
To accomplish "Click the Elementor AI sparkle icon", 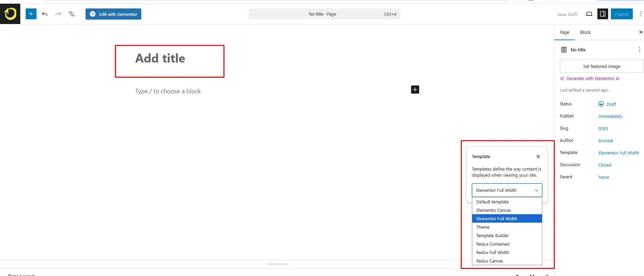I will tap(562, 79).
